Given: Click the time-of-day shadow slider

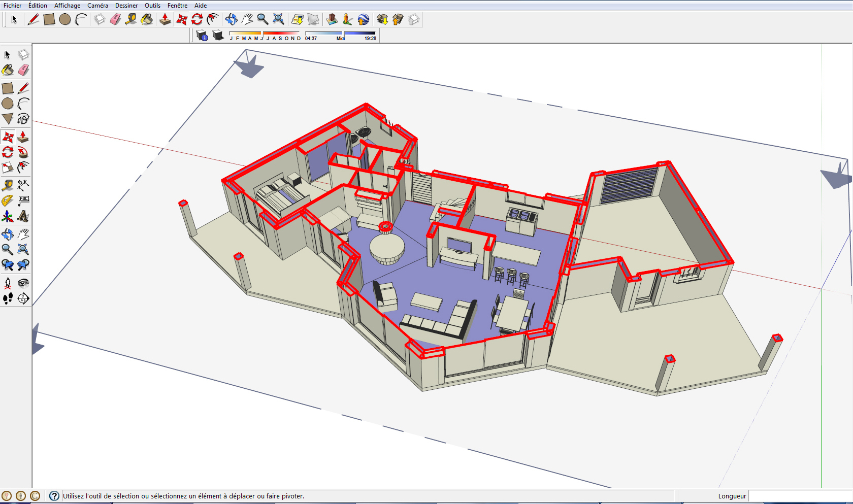Looking at the screenshot, I should click(340, 33).
